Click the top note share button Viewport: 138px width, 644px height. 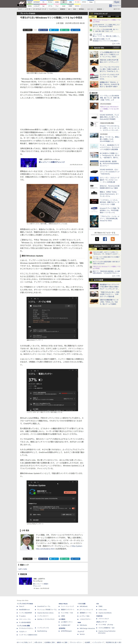coord(64,30)
